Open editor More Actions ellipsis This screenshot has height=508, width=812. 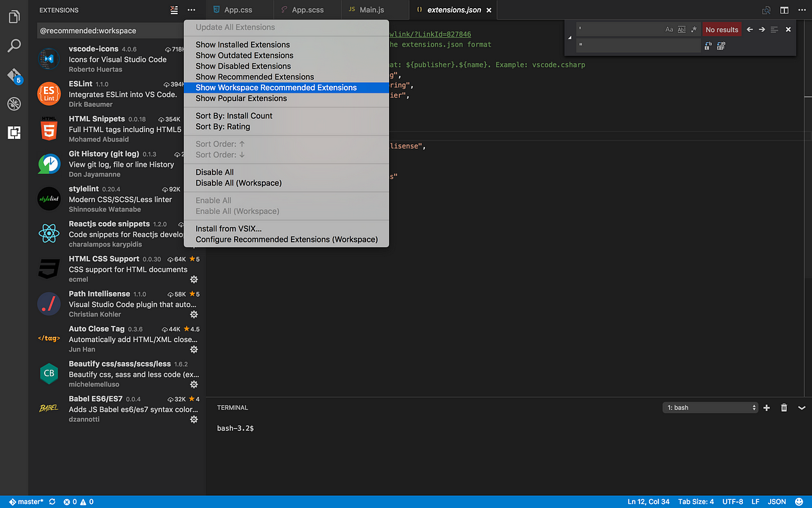tap(801, 10)
